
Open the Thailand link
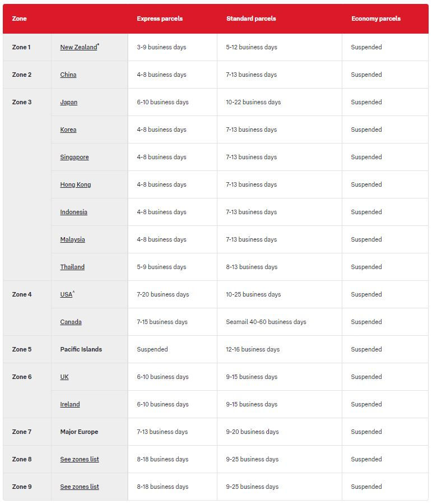click(x=72, y=267)
